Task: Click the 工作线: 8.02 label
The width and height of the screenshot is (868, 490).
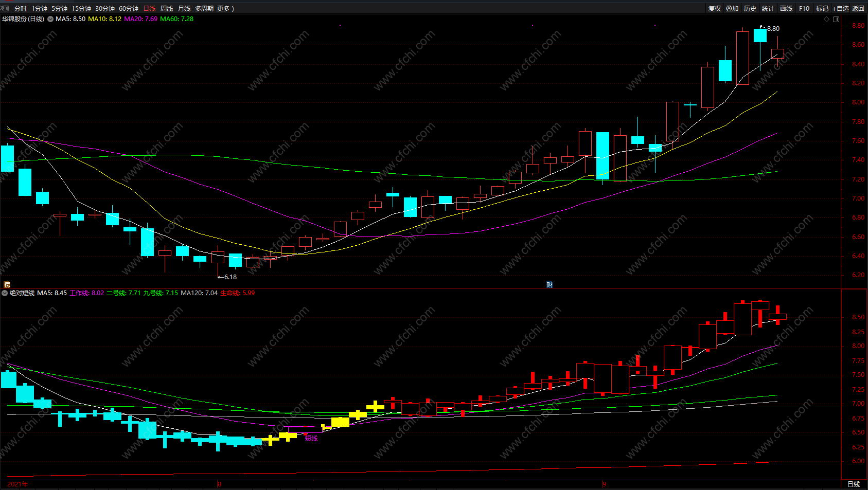Action: click(x=87, y=293)
